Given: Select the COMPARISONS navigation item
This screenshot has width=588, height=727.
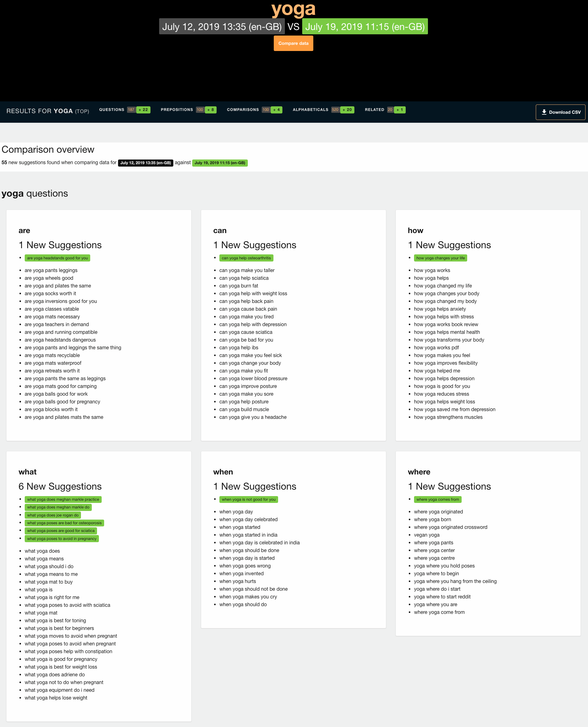Looking at the screenshot, I should coord(243,110).
